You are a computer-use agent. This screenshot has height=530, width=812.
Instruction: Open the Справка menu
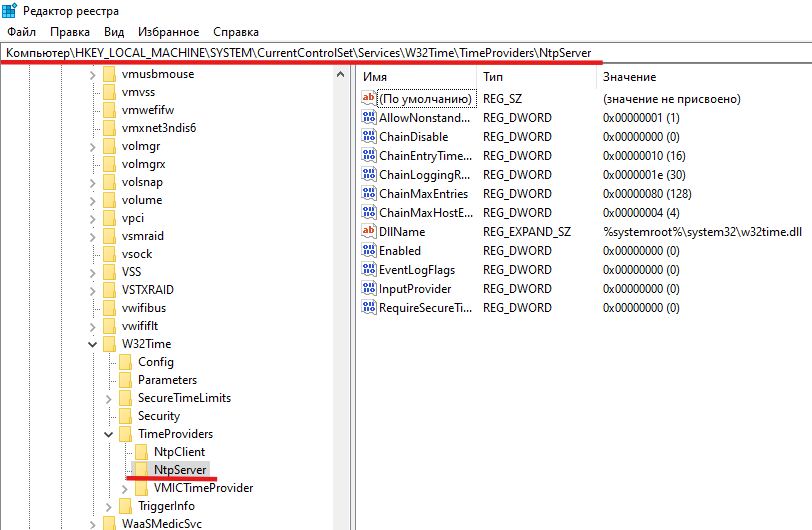(235, 32)
